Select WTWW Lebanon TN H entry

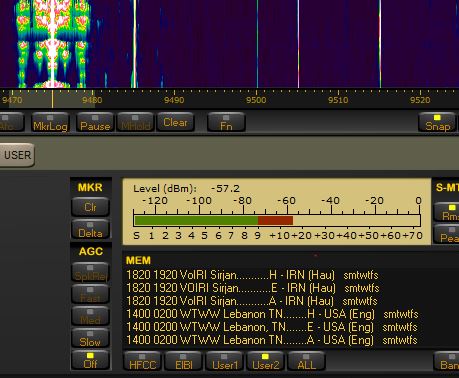[x=272, y=314]
